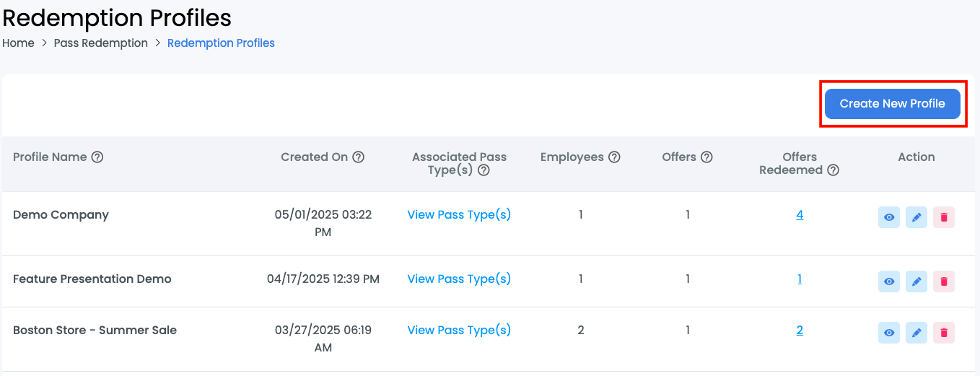Click the Redemption Profiles page title
Viewport: 980px width, 376px height.
117,17
